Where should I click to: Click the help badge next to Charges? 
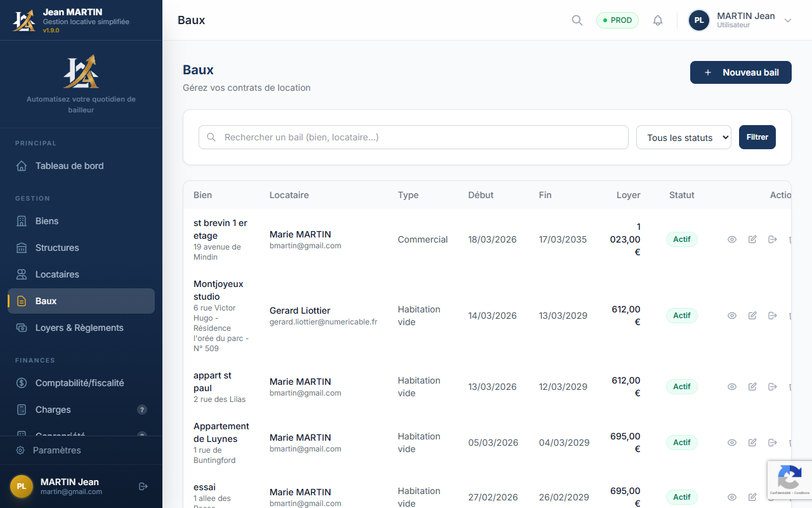[142, 410]
